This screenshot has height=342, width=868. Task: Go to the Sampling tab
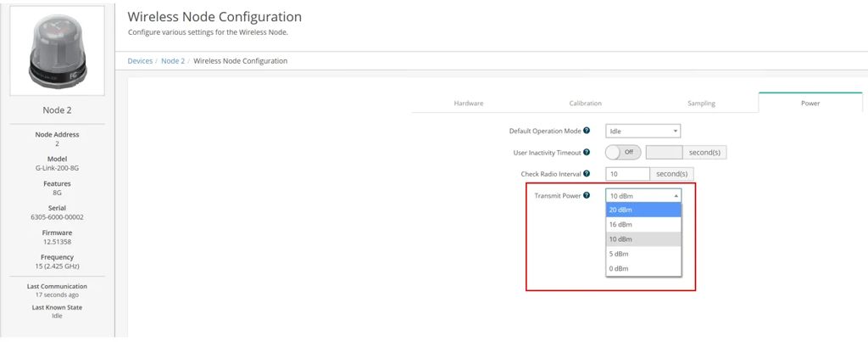coord(701,103)
